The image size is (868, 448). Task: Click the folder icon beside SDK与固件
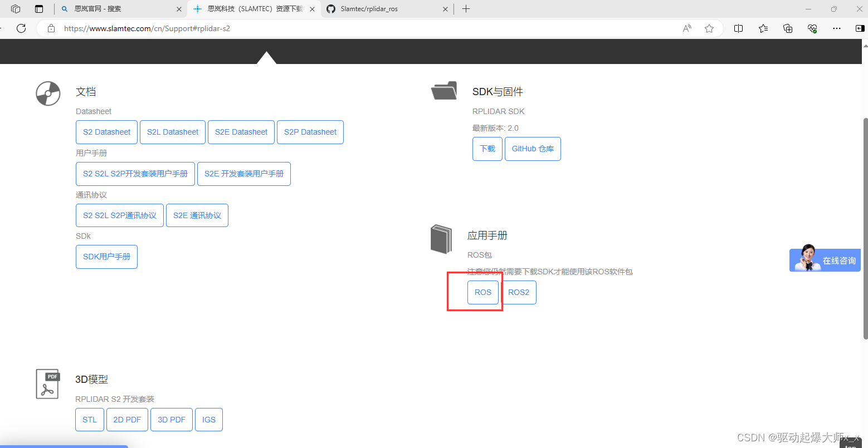point(444,91)
